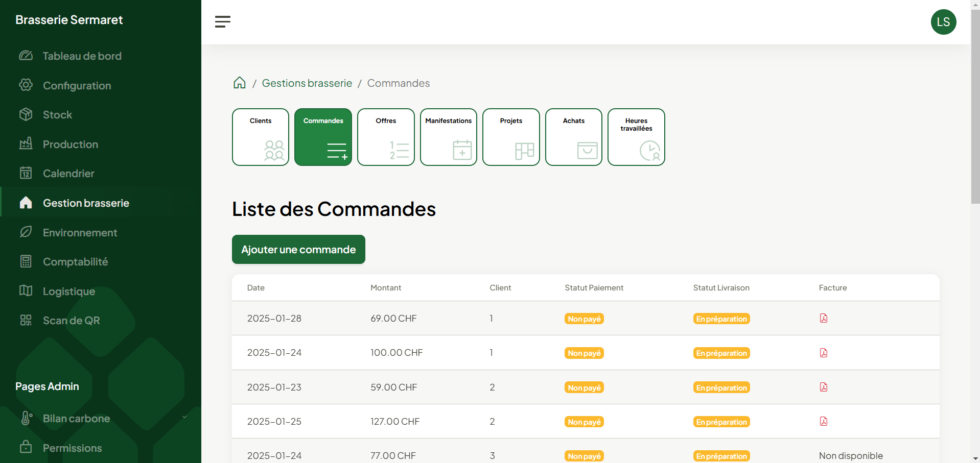Open the Calendrier icon
The image size is (980, 463).
tap(26, 173)
